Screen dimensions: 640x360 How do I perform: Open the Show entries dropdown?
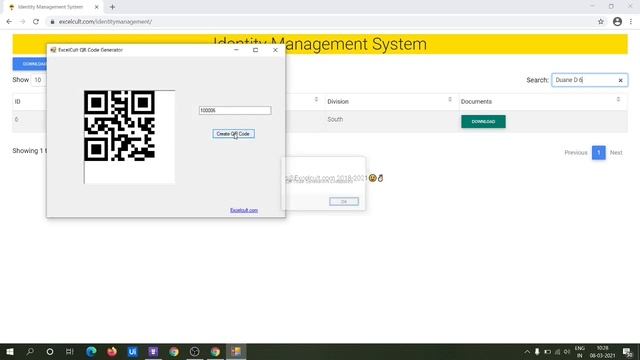tap(39, 80)
